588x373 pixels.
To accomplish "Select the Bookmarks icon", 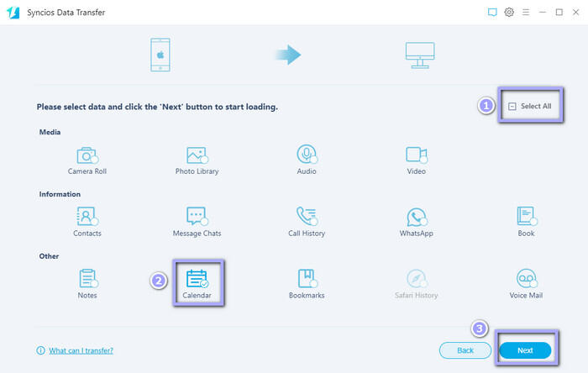I will pyautogui.click(x=307, y=279).
